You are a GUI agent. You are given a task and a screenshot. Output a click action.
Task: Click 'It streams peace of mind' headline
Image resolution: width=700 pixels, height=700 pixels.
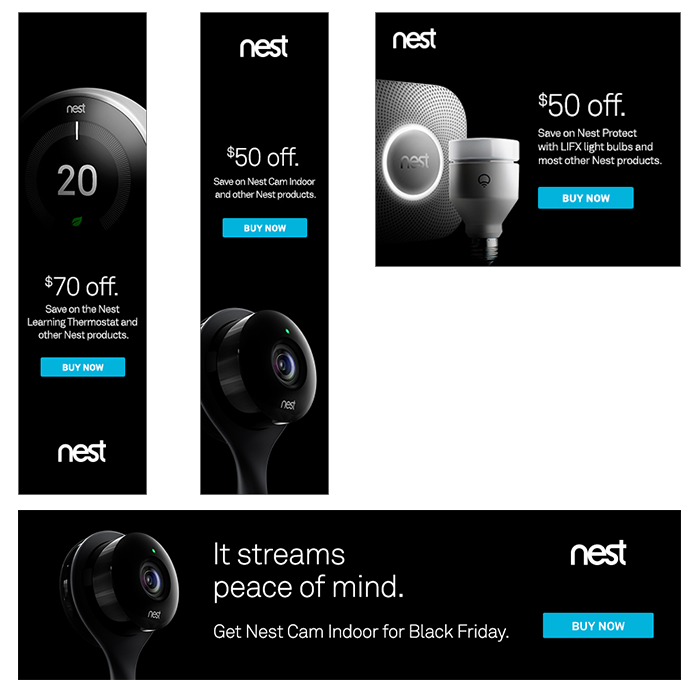[308, 571]
